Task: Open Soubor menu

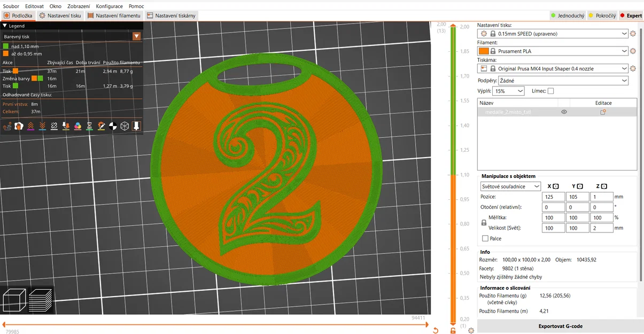Action: (x=11, y=6)
